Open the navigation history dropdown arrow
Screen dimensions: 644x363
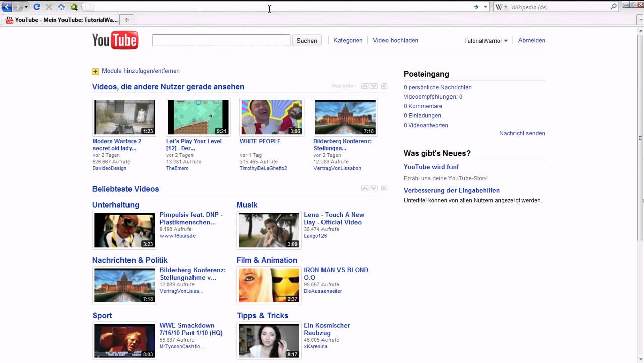(26, 7)
